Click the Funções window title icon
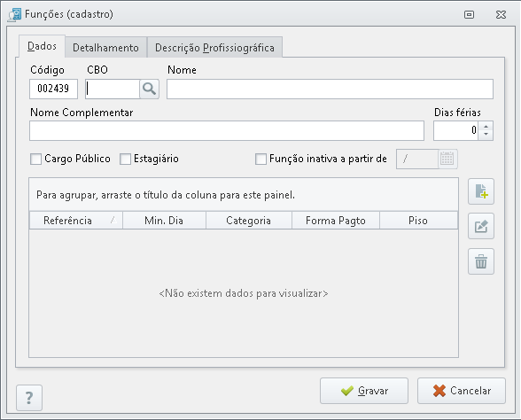This screenshot has height=420, width=521. (14, 14)
